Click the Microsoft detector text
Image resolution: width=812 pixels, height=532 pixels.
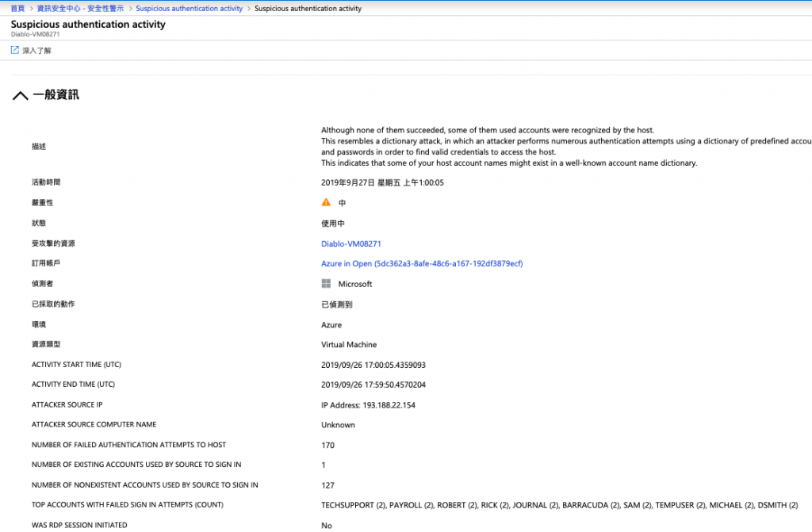355,284
